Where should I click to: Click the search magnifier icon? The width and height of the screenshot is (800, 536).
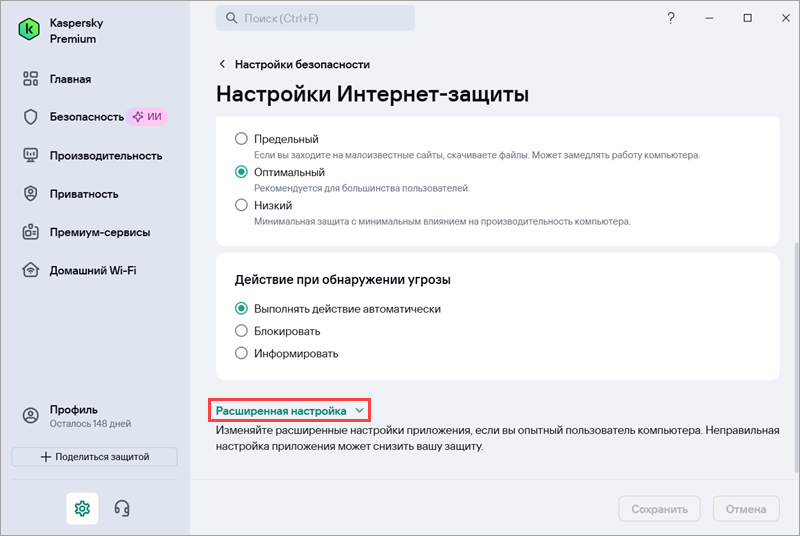232,18
